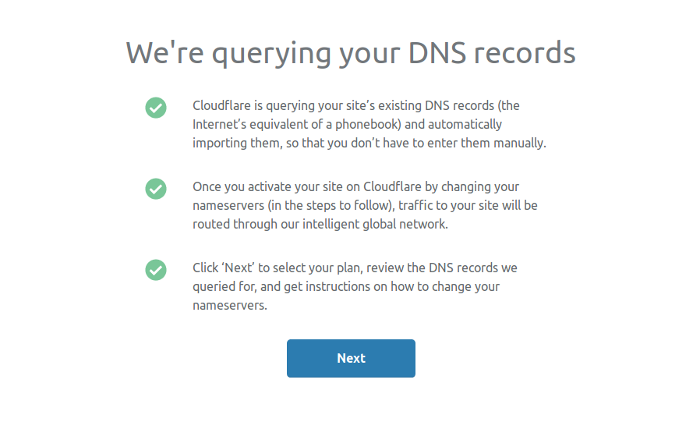The height and width of the screenshot is (422, 700).
Task: Click 'queried for' in the third paragraph
Action: (x=224, y=287)
